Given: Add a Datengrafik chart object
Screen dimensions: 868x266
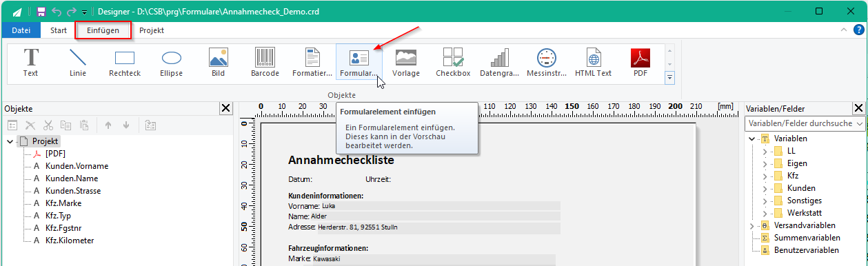Looking at the screenshot, I should pyautogui.click(x=500, y=63).
